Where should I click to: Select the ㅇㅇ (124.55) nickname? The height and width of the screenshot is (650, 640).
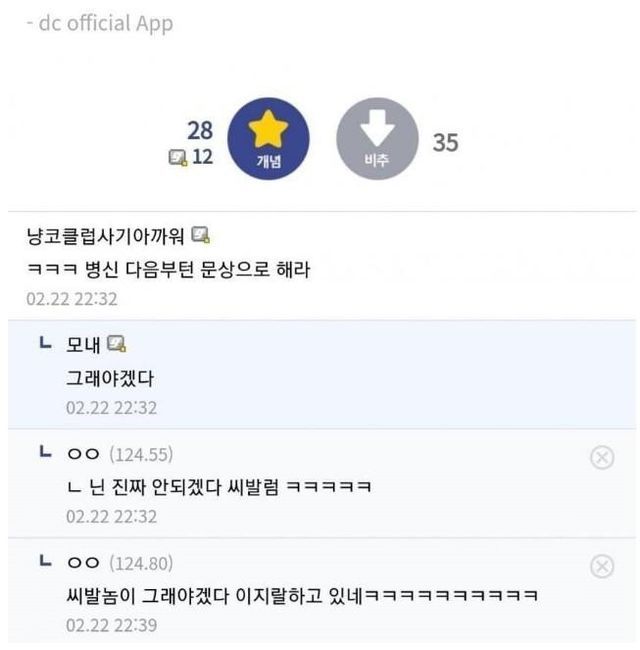pos(83,454)
